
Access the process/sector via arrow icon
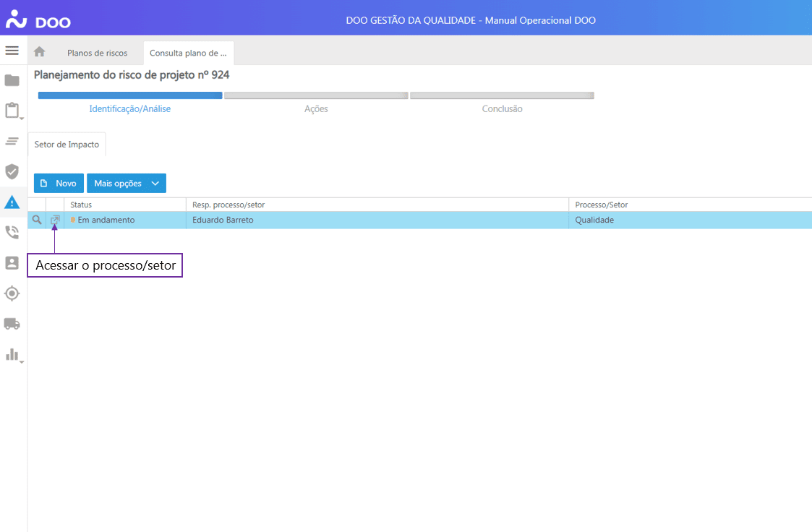tap(55, 220)
